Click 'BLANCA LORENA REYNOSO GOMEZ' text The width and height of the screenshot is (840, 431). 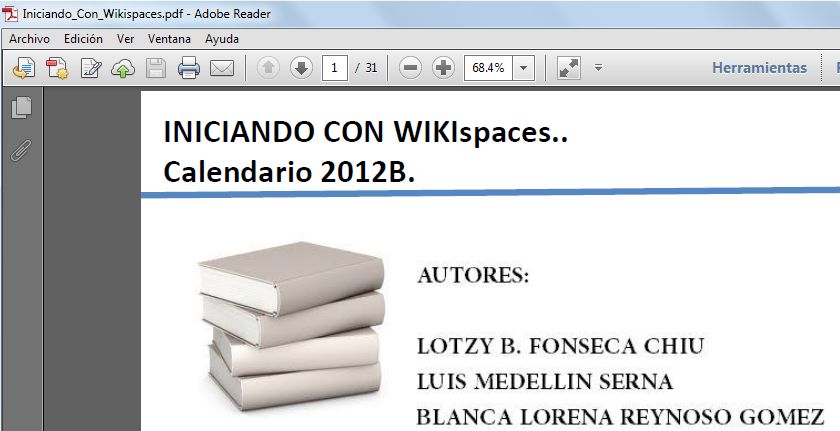[620, 417]
